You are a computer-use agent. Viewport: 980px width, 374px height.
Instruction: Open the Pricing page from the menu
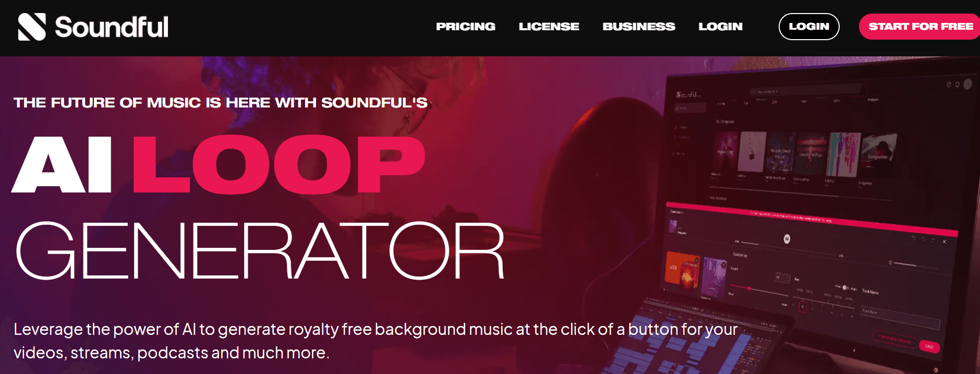(466, 27)
